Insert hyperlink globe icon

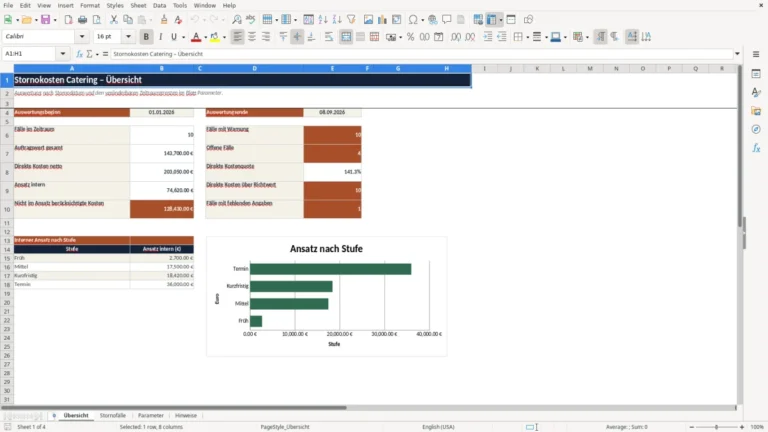click(432, 20)
